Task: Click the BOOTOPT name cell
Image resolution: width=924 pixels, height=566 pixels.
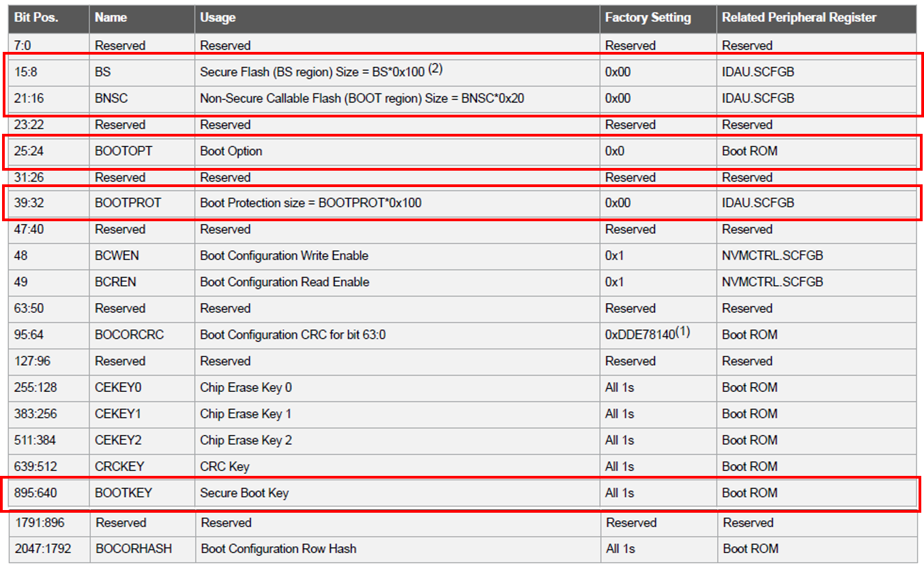Action: pos(124,151)
